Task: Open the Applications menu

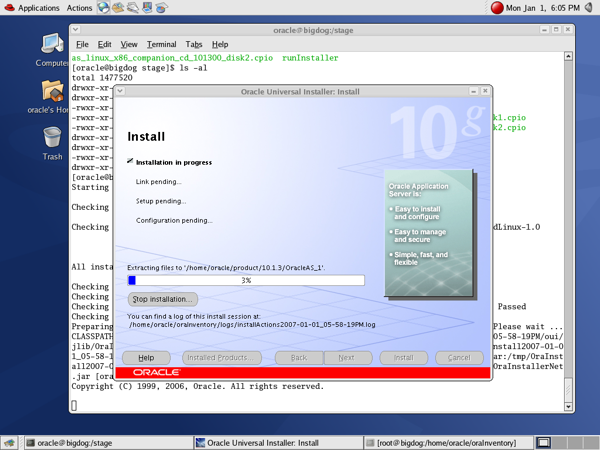Action: pos(32,8)
